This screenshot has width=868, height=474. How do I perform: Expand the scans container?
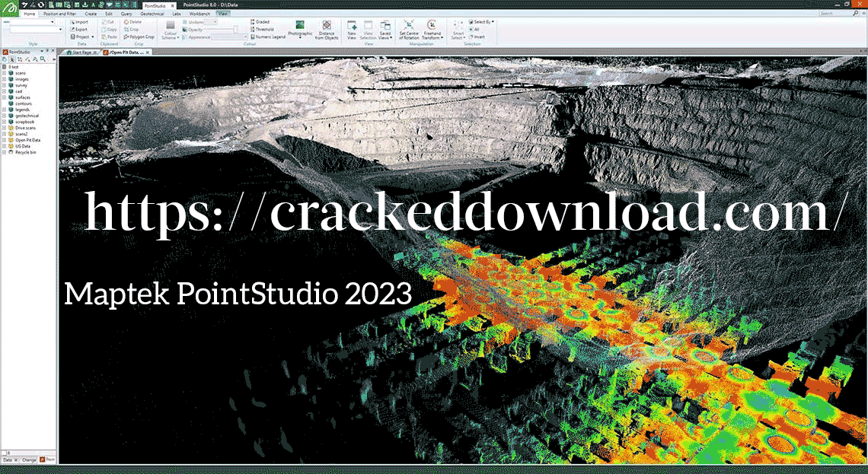(5, 73)
